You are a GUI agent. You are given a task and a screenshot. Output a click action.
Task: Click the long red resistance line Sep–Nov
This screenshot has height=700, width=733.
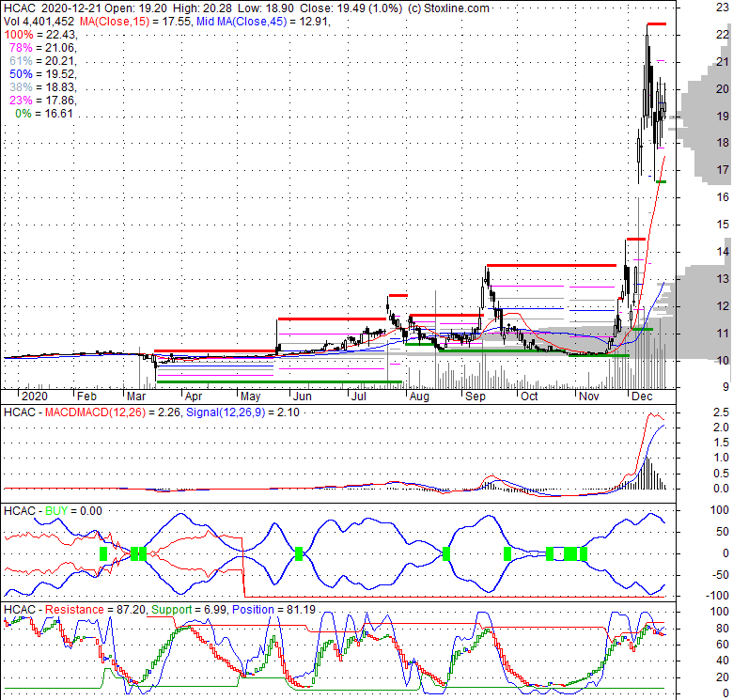(552, 265)
